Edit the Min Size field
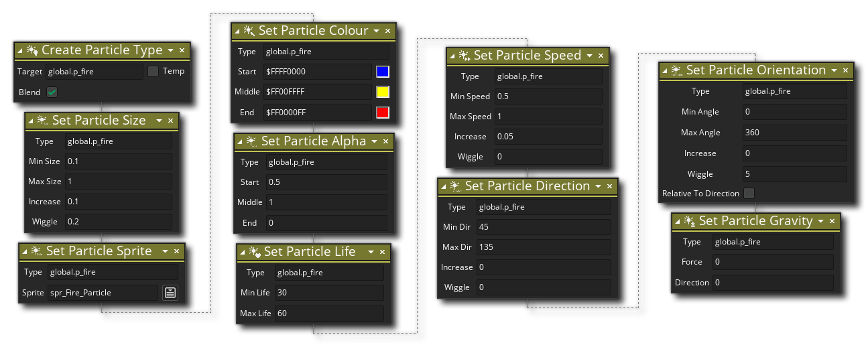Viewport: 868px width, 347px height. click(118, 161)
